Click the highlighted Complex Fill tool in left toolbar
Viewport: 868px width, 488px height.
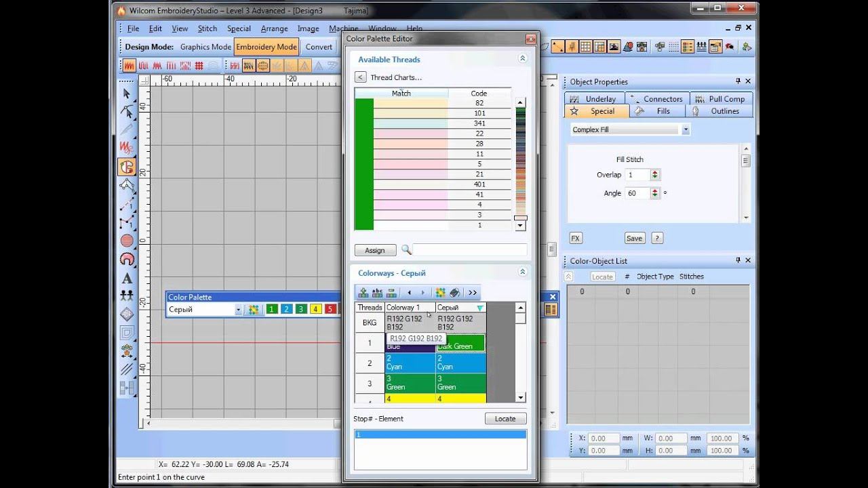(127, 167)
